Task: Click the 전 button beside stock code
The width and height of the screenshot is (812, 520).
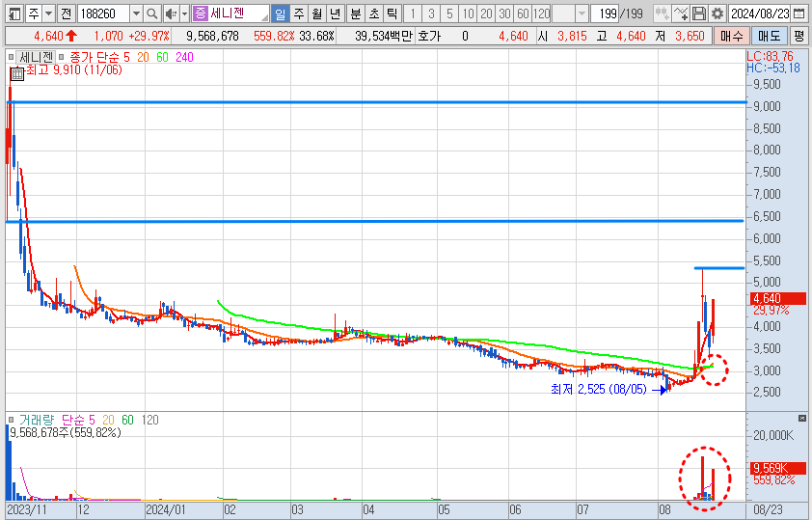Action: 66,14
